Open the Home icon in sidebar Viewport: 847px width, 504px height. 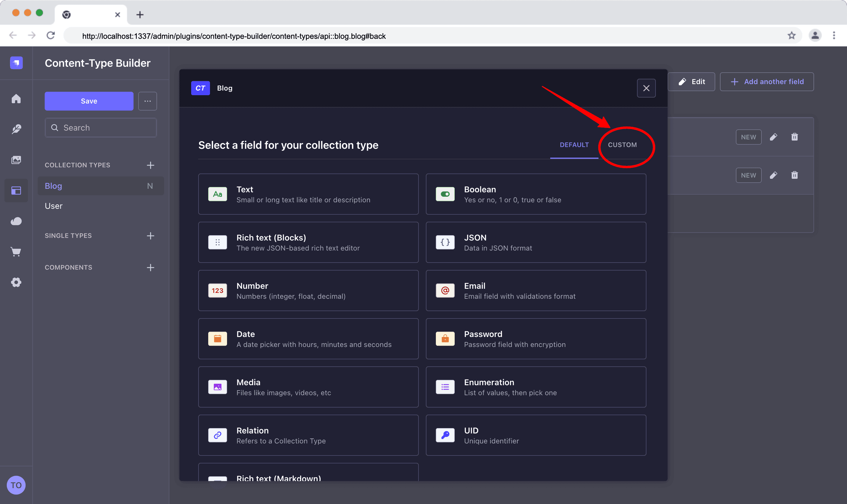pos(16,99)
